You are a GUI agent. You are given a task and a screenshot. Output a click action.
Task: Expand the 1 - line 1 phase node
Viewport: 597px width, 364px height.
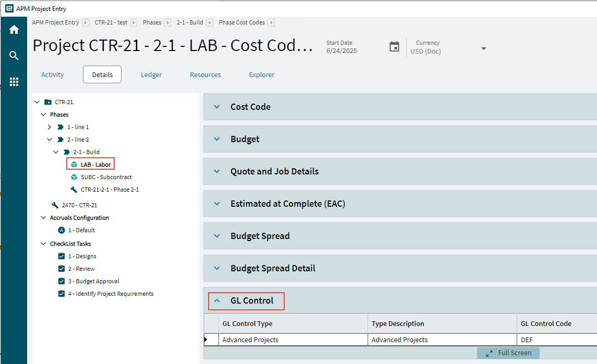50,127
